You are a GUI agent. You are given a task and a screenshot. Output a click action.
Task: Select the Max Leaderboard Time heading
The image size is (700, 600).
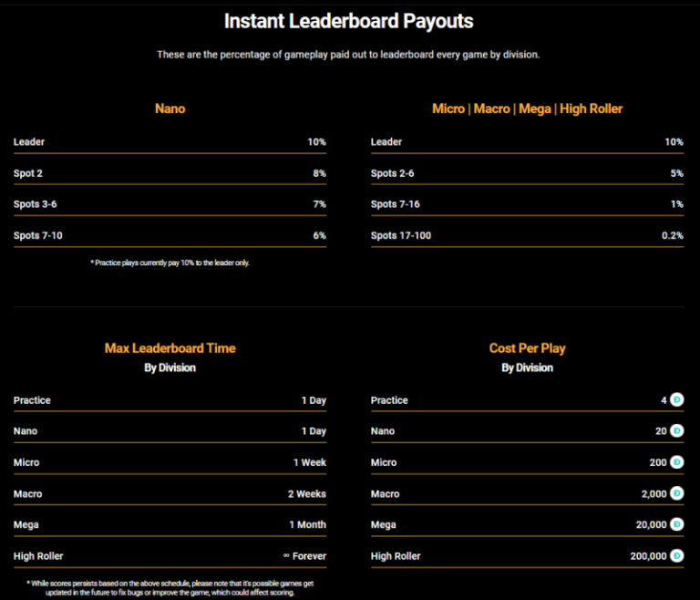(170, 347)
